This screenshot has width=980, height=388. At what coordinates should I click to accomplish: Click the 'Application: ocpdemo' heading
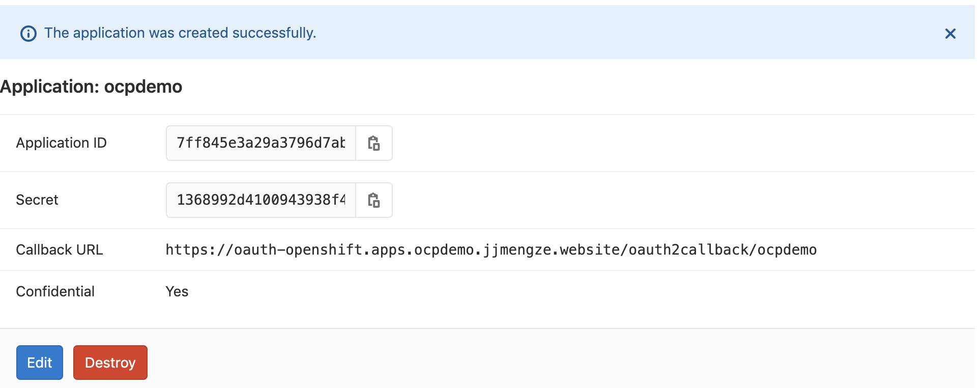(x=92, y=87)
